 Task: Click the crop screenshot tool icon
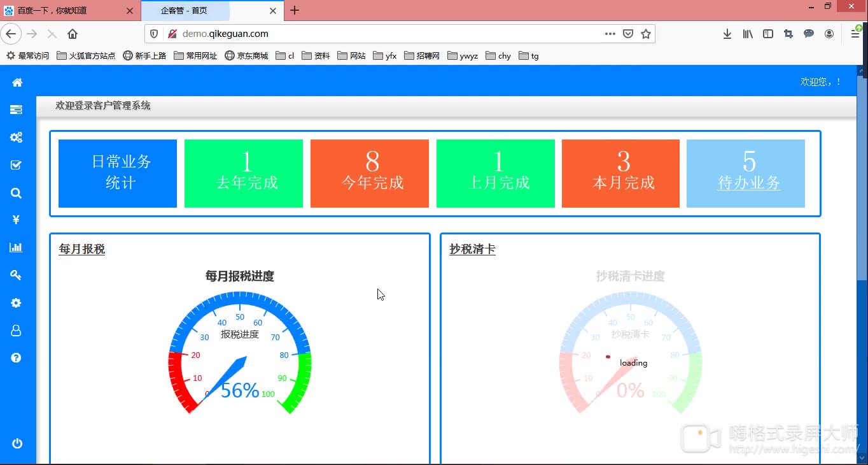pyautogui.click(x=788, y=34)
